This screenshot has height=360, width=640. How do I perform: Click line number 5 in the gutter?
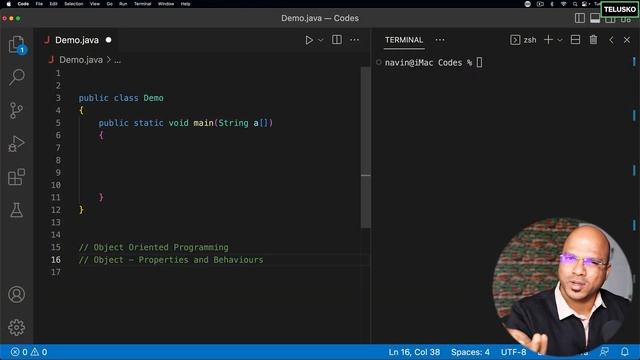pyautogui.click(x=58, y=123)
